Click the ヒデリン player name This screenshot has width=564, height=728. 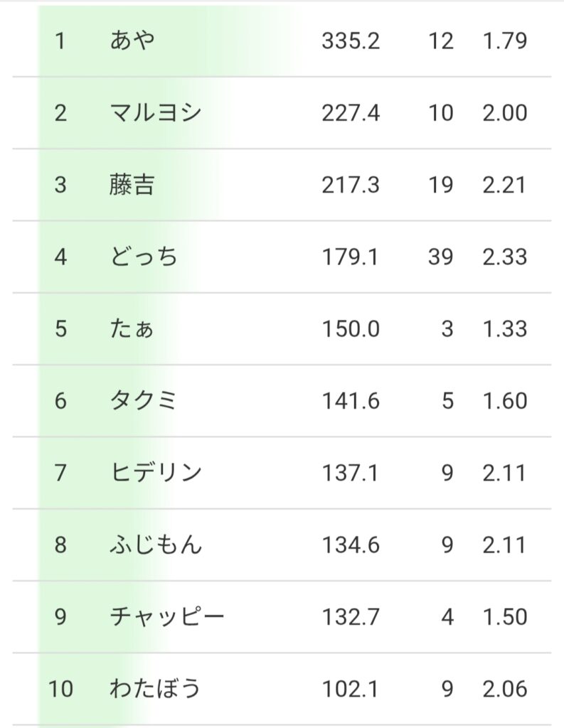(x=156, y=473)
